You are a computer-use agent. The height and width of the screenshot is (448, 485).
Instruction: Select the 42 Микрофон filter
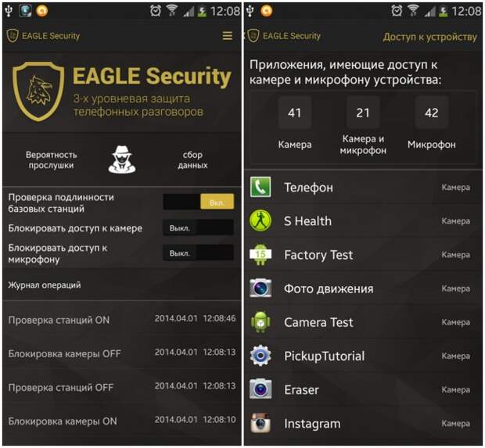tap(432, 123)
